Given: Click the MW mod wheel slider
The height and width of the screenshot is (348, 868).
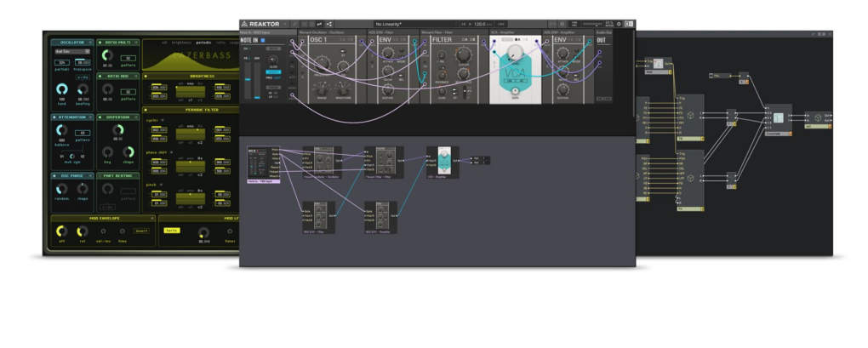Looking at the screenshot, I should tap(257, 80).
